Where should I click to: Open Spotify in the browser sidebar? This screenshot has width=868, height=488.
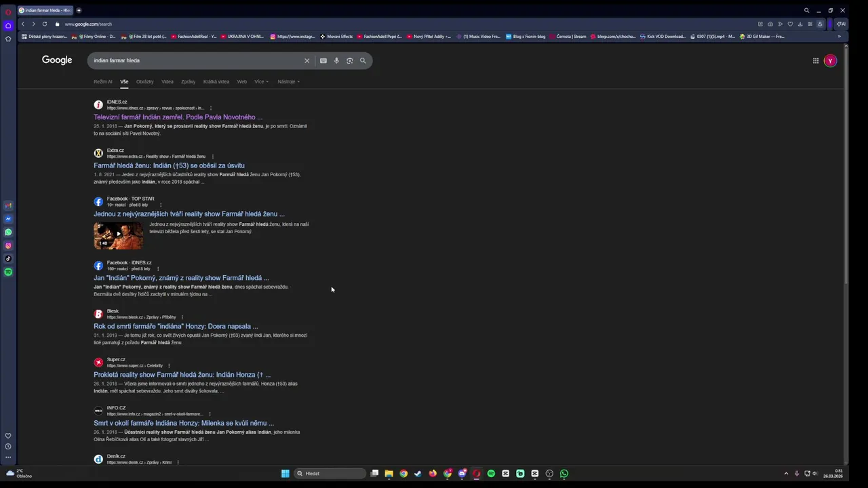(8, 272)
